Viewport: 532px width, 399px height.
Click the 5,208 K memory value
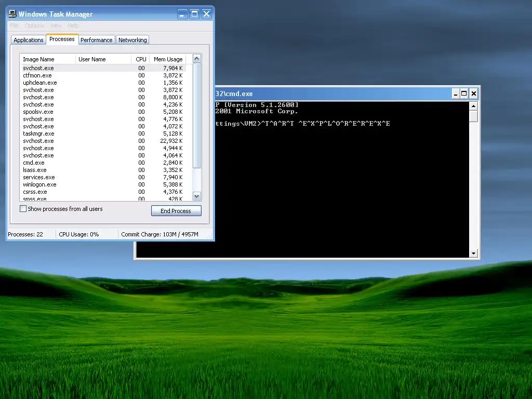172,112
